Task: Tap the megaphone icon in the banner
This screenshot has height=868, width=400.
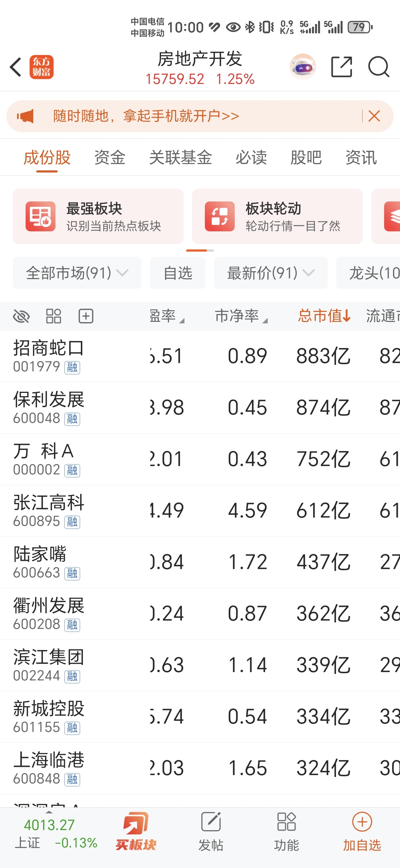Action: (26, 116)
